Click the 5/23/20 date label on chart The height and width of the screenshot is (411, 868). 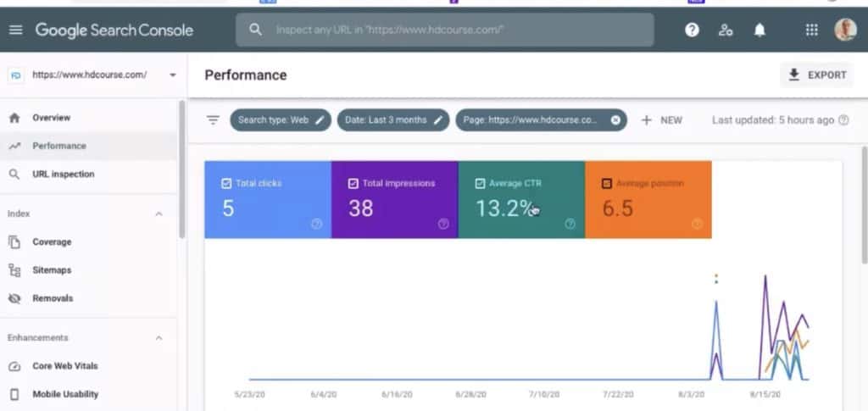(250, 395)
